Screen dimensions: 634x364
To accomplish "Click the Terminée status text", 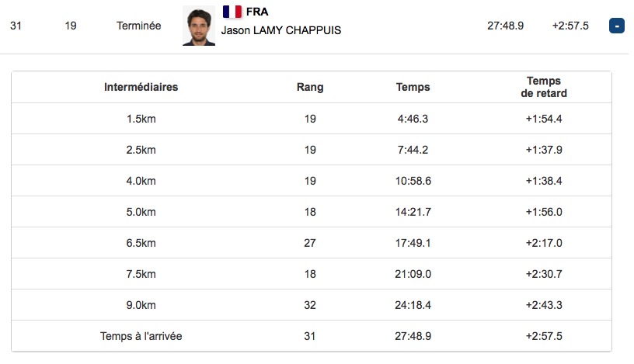I will [138, 26].
